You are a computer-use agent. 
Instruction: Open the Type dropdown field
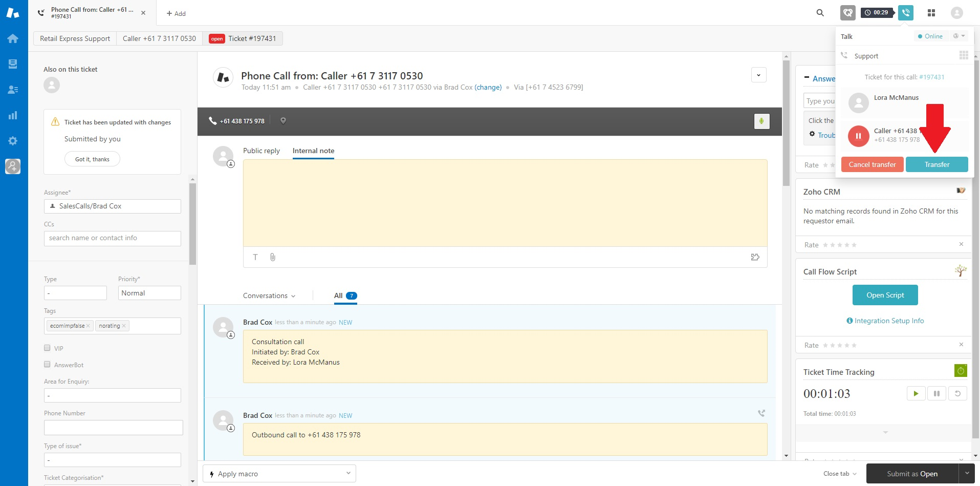pos(75,293)
